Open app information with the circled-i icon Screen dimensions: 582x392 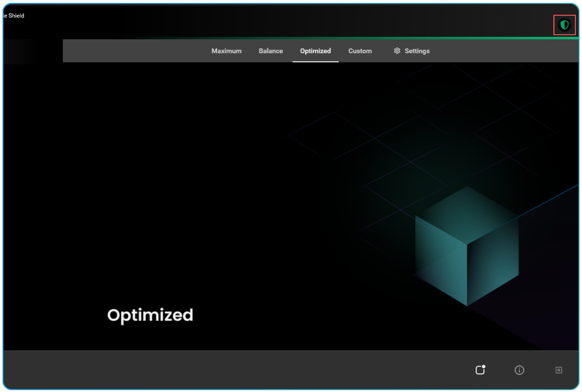click(x=519, y=370)
